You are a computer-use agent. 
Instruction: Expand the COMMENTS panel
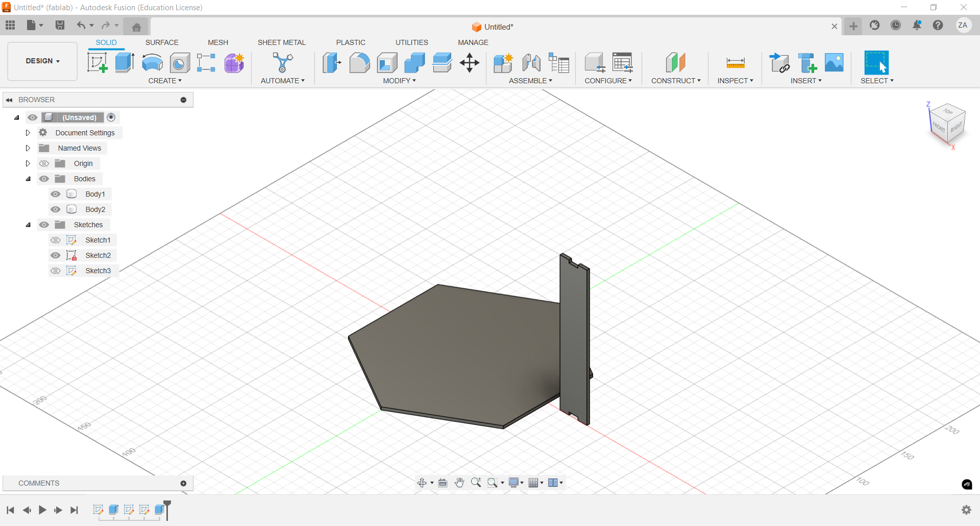183,483
